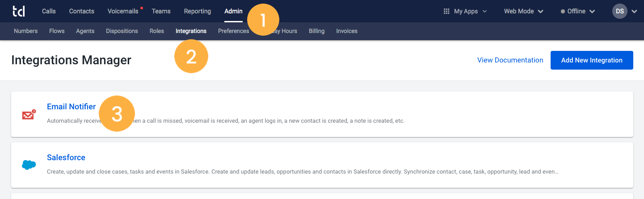Go to the Dispositions tab
The height and width of the screenshot is (199, 644).
pyautogui.click(x=122, y=31)
